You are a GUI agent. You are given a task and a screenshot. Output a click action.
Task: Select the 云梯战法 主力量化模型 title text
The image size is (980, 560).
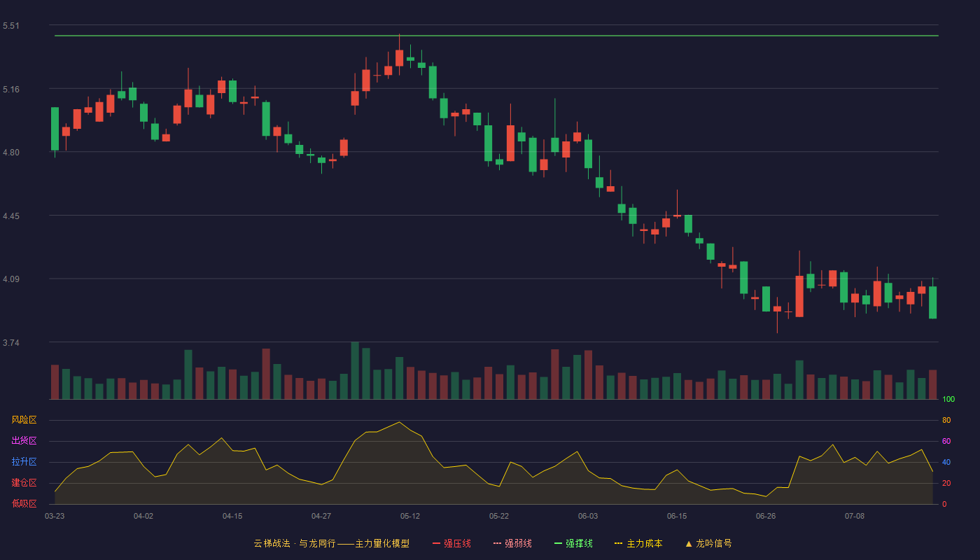[x=331, y=543]
